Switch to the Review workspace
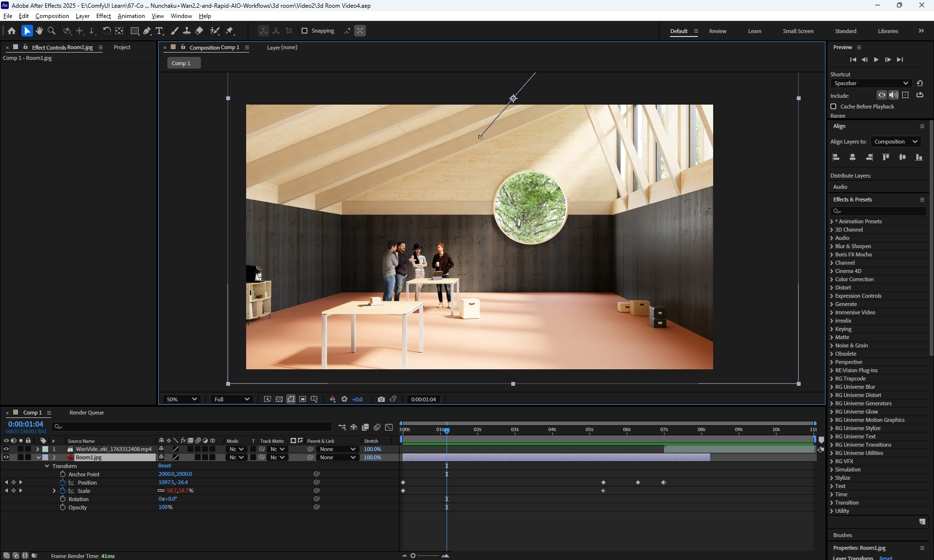This screenshot has width=934, height=560. tap(718, 31)
